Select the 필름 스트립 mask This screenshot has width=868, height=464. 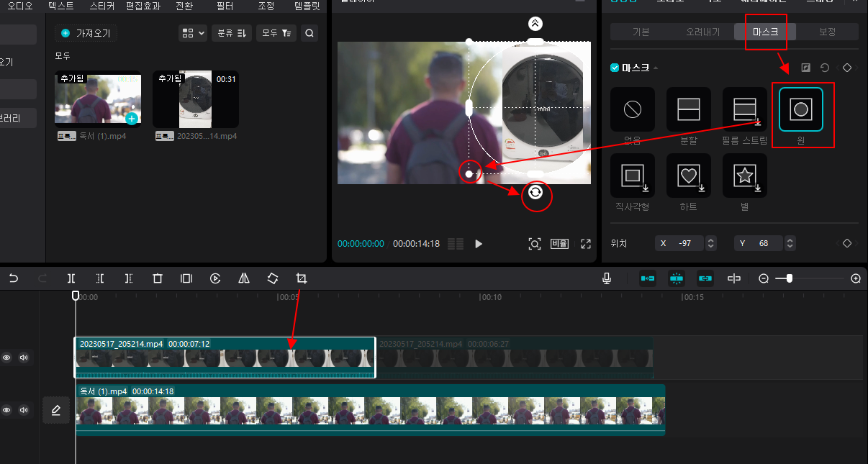tap(745, 110)
